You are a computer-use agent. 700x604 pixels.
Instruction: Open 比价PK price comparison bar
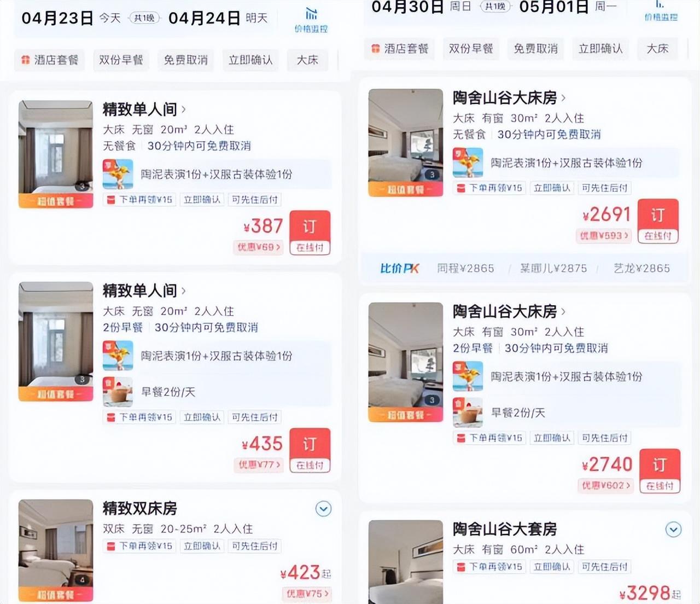[524, 268]
